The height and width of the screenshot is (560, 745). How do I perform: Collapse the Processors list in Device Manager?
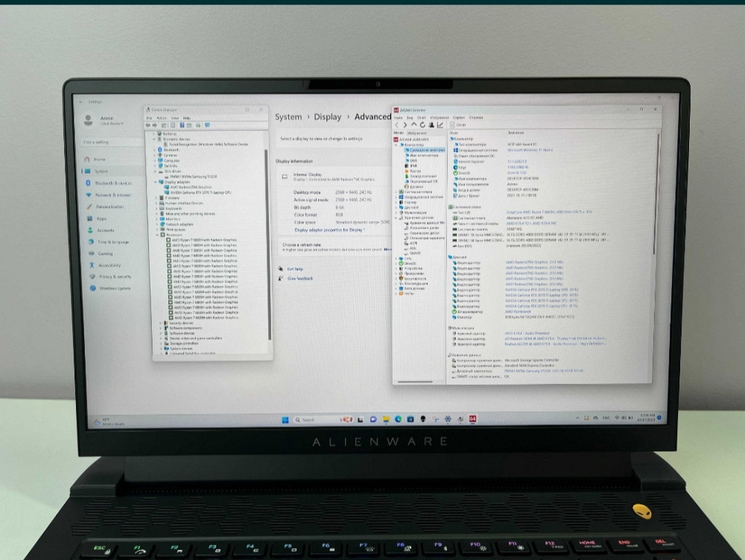[156, 235]
